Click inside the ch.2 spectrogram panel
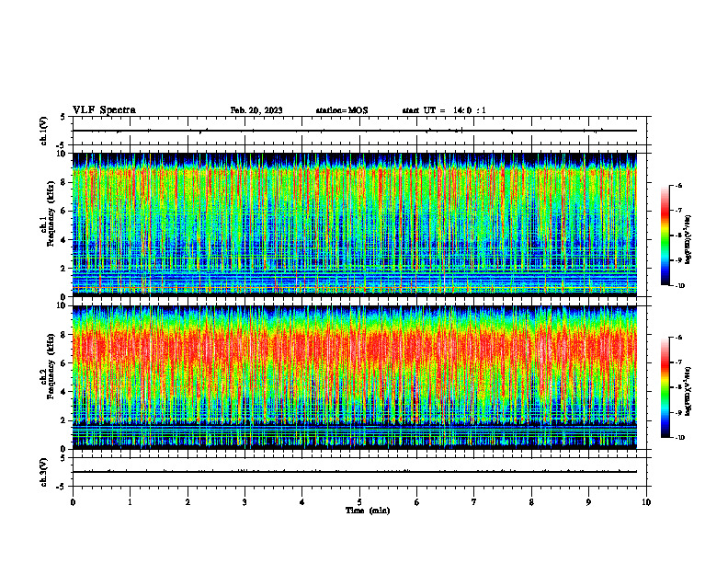 click(x=355, y=377)
